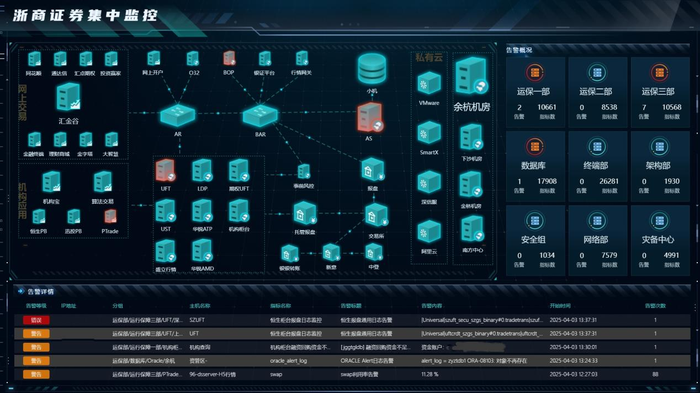Open the 余杭机房 data center icon

pos(471,76)
